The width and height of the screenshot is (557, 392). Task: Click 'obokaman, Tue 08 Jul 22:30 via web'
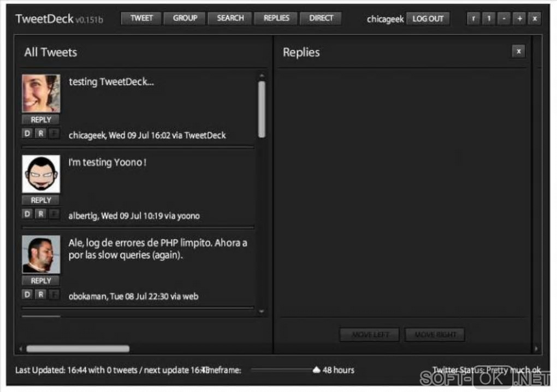click(133, 296)
